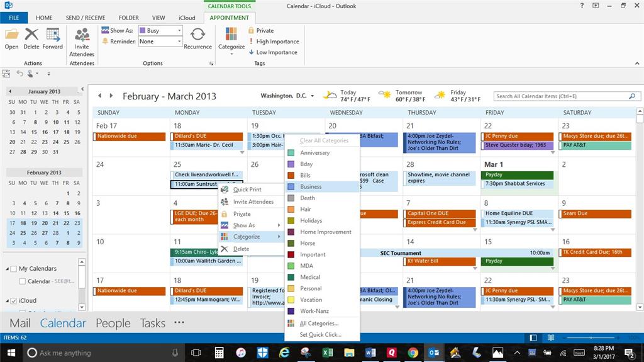Go to People module
Image resolution: width=644 pixels, height=362 pixels.
(113, 323)
